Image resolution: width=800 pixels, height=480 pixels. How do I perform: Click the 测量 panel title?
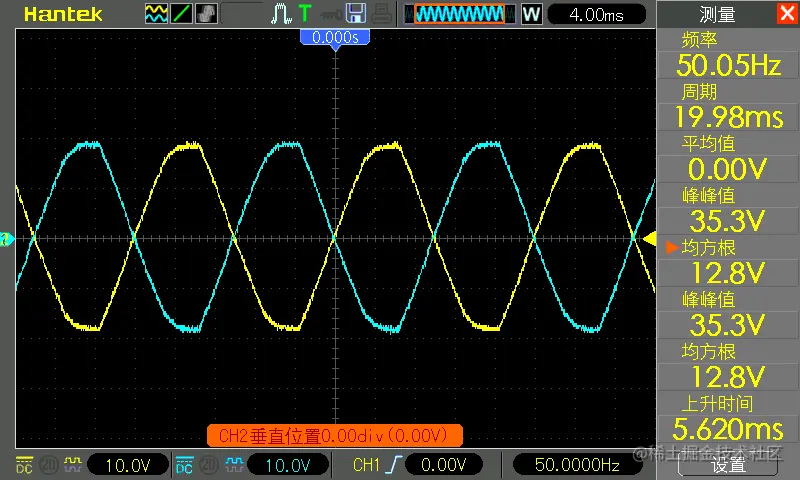pyautogui.click(x=717, y=14)
